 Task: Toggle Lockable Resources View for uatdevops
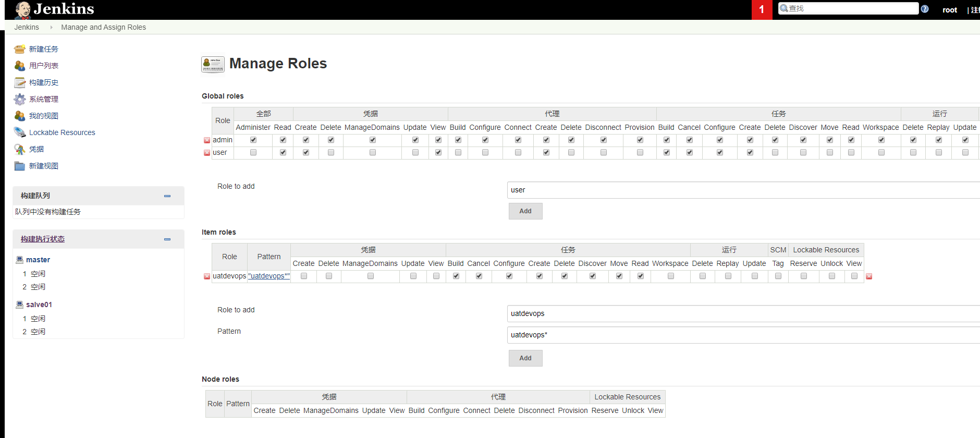pos(854,276)
